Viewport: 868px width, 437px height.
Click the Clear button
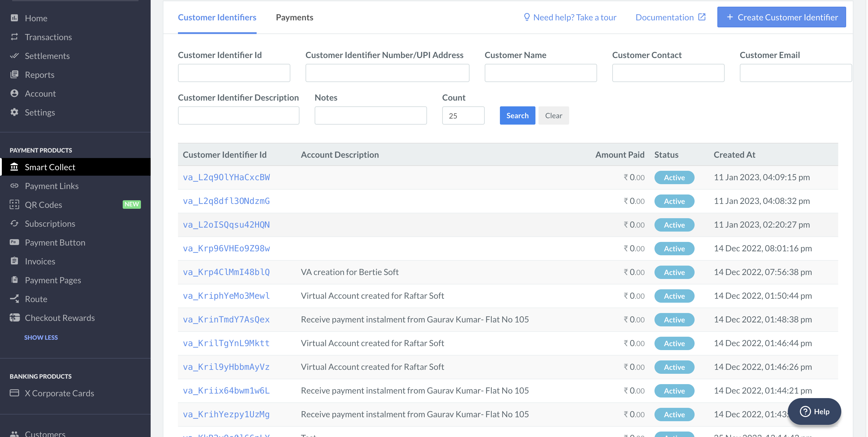coord(553,115)
